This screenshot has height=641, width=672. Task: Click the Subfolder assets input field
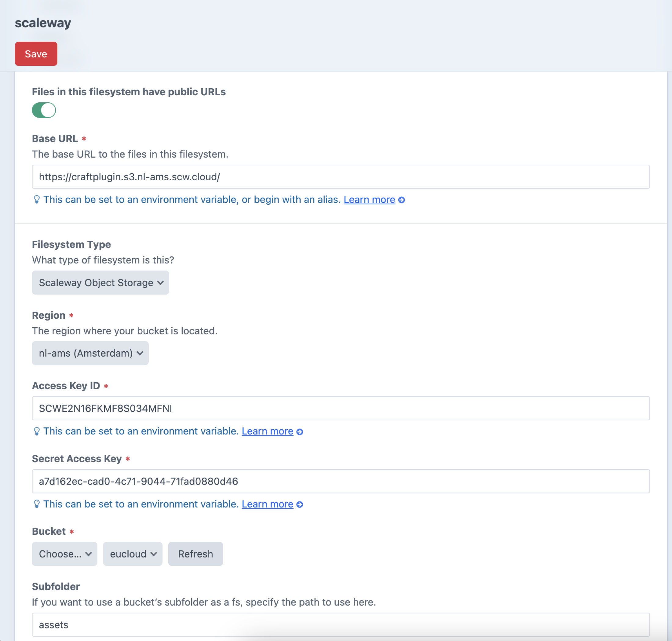341,625
